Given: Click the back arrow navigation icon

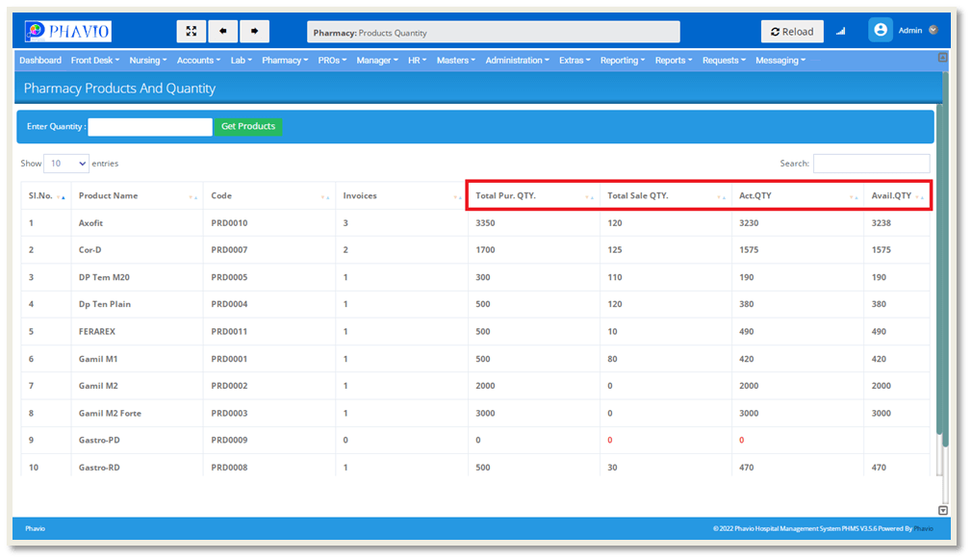Looking at the screenshot, I should point(223,32).
